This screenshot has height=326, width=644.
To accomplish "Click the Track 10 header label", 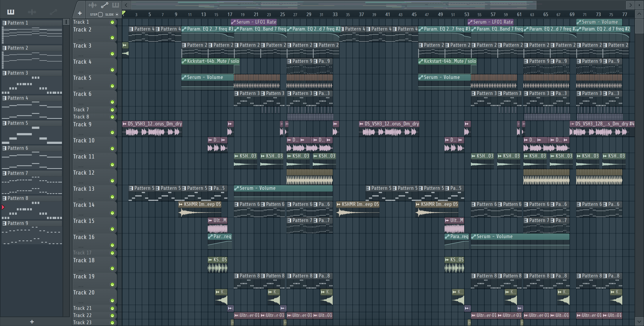I will click(84, 140).
